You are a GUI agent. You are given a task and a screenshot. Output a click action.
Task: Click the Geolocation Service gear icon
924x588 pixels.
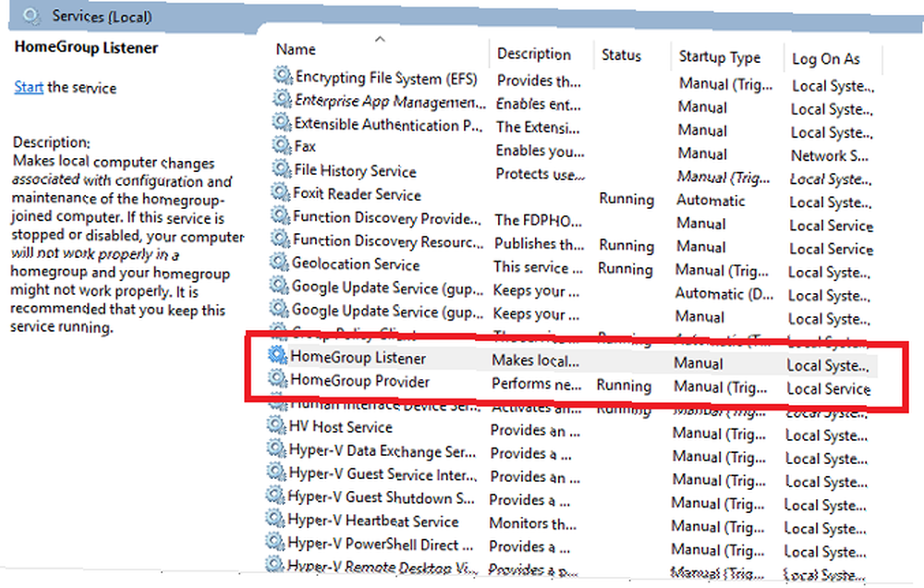pos(279,262)
